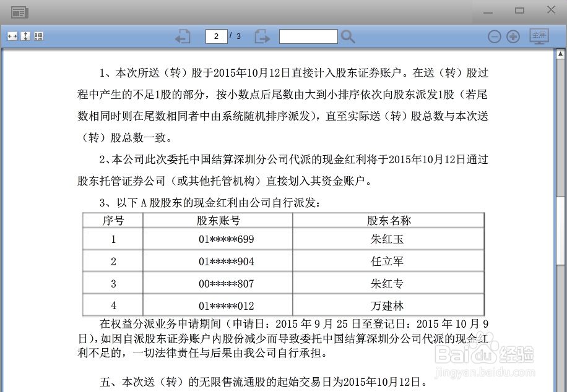Click line starting 3、以下 A 股股东

click(x=210, y=203)
